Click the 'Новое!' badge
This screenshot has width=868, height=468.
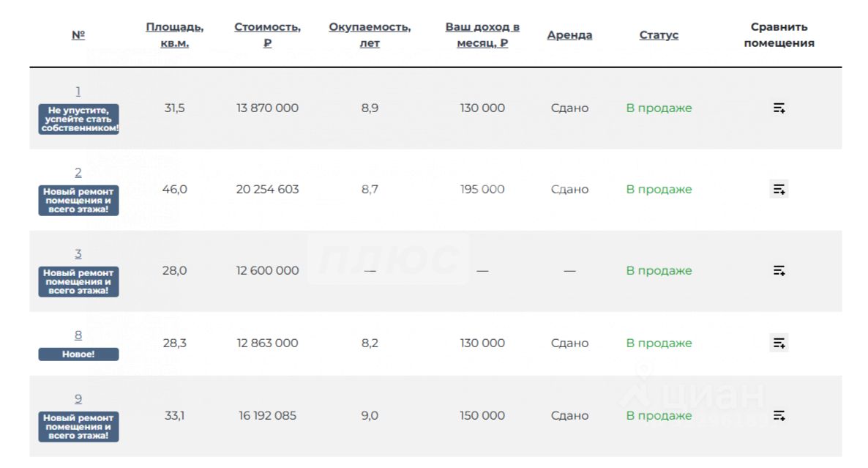click(78, 354)
